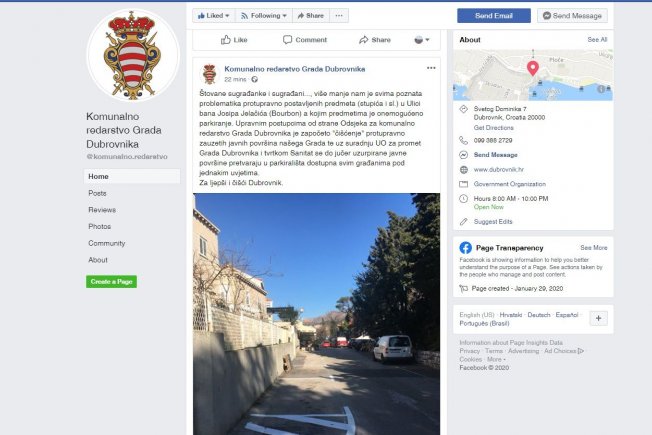652x435 pixels.
Task: Click the page's coat of arms profile picture
Action: click(133, 55)
